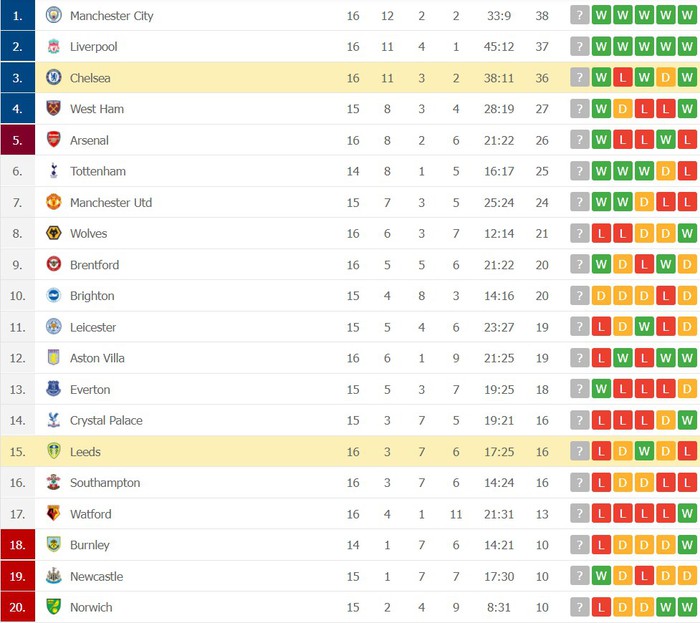The image size is (700, 623).
Task: Click the Newcastle club crest icon
Action: [x=54, y=576]
